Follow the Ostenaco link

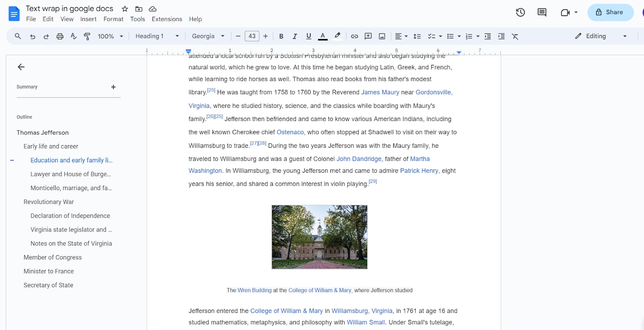point(290,132)
